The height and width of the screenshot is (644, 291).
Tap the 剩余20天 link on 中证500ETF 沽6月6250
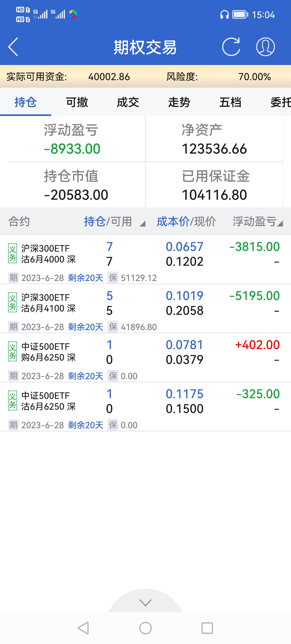(x=86, y=425)
